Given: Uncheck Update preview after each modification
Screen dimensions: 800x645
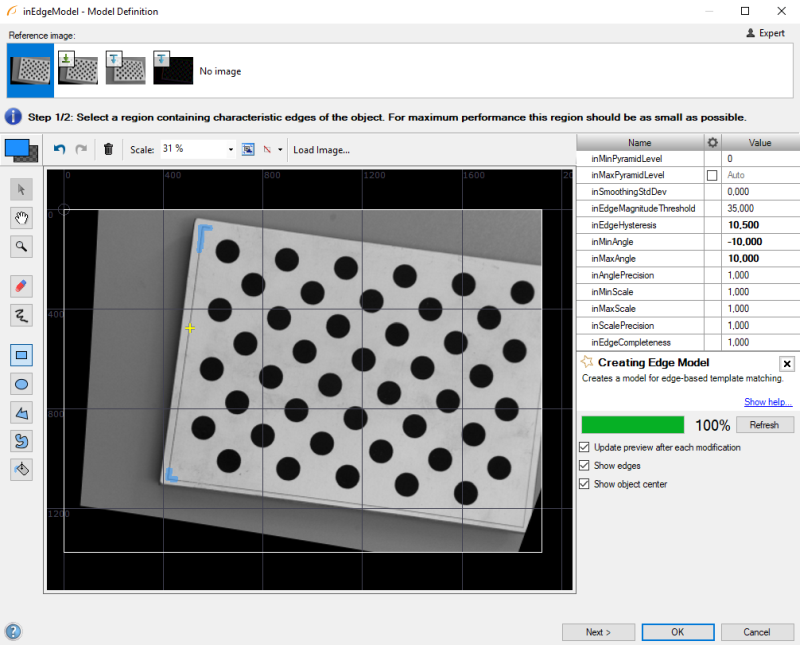Looking at the screenshot, I should coord(585,447).
